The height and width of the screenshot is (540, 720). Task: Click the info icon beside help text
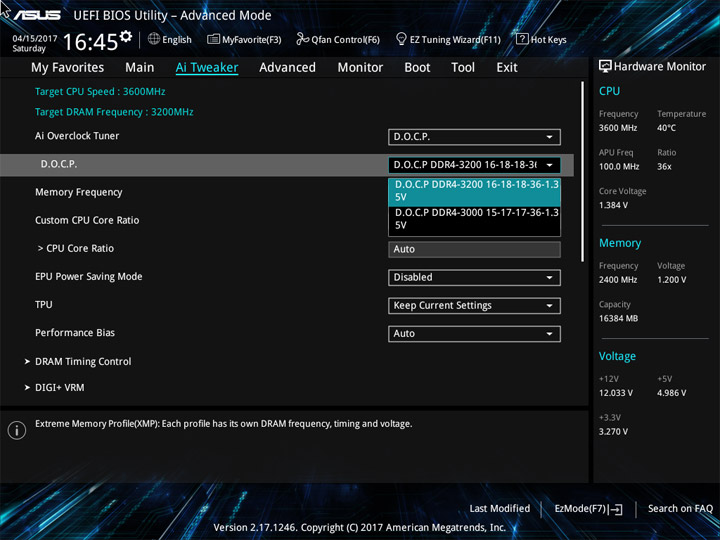[x=17, y=430]
